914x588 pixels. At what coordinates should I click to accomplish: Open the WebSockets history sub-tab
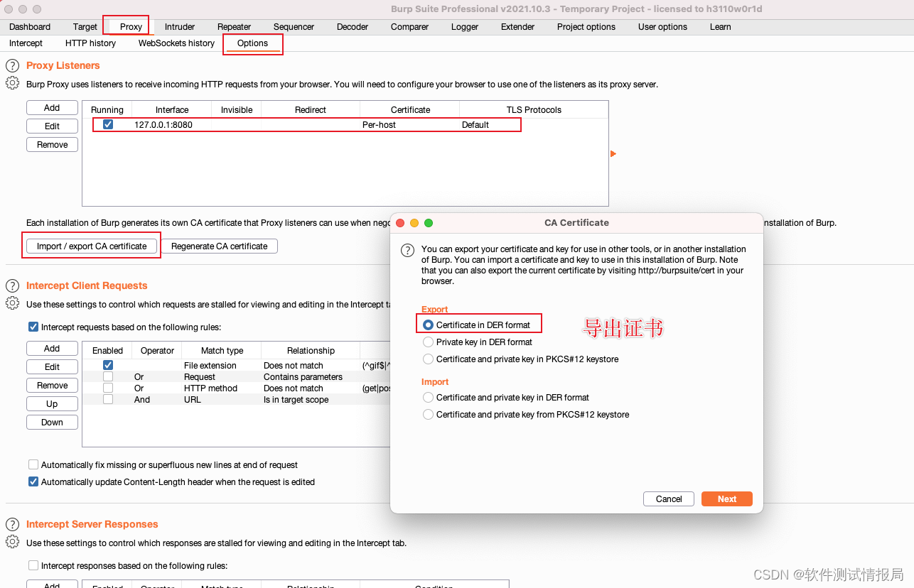(x=176, y=43)
